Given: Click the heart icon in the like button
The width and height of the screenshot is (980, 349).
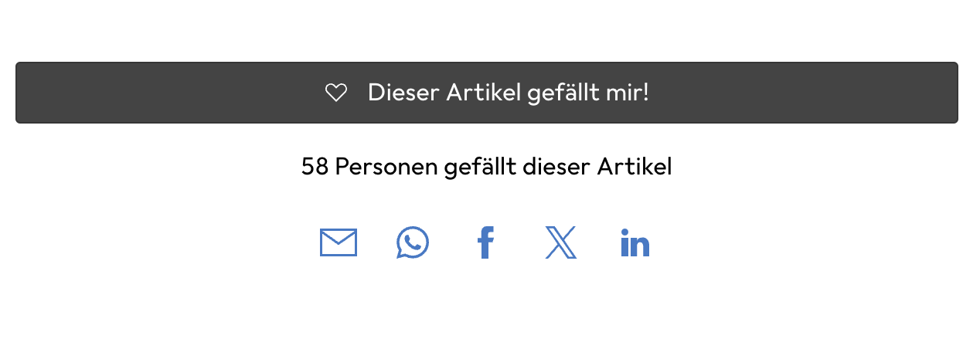Looking at the screenshot, I should 335,93.
